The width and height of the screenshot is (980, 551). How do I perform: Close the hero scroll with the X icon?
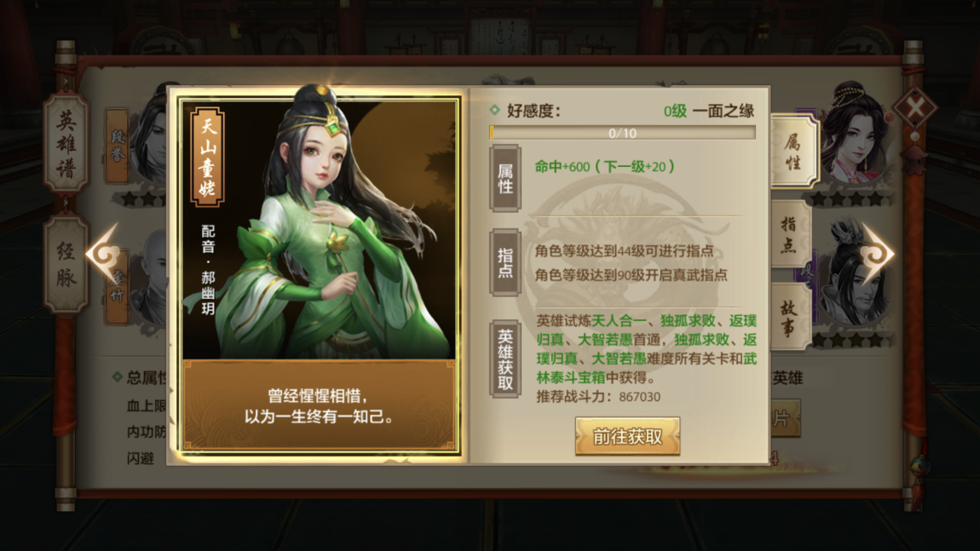[x=915, y=109]
